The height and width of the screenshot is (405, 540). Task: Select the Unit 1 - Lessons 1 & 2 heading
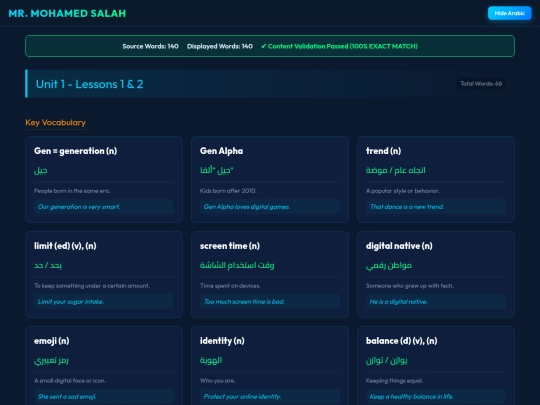pos(90,84)
